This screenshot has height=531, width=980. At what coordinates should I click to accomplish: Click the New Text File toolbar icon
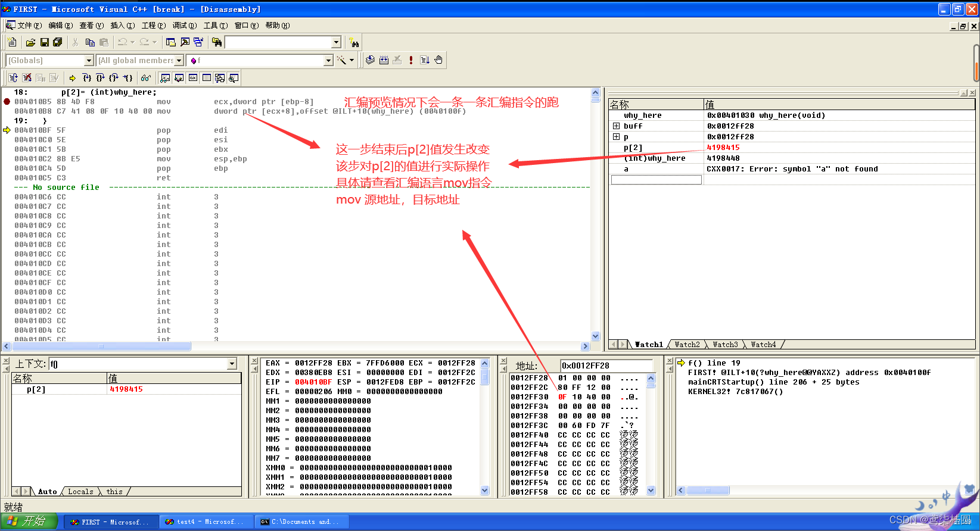pos(12,42)
